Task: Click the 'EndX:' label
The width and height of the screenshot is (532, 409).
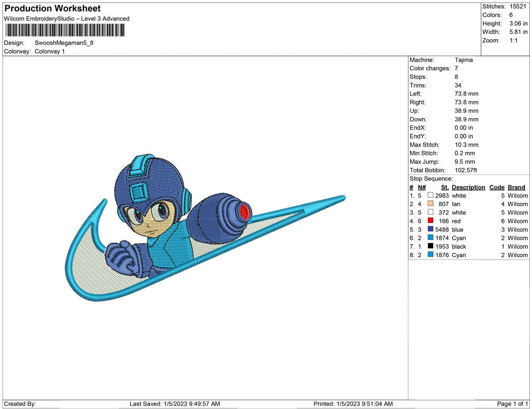Action: tap(418, 127)
